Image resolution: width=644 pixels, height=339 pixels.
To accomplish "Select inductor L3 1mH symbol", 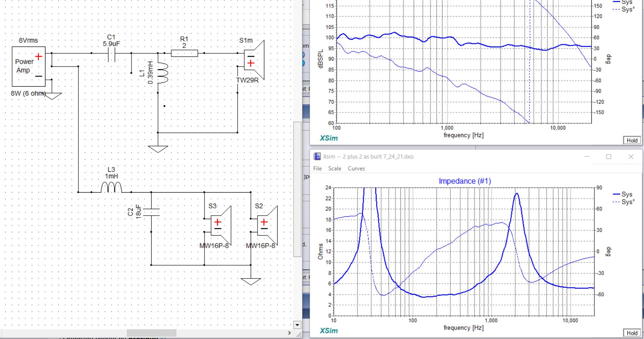I will coord(111,188).
